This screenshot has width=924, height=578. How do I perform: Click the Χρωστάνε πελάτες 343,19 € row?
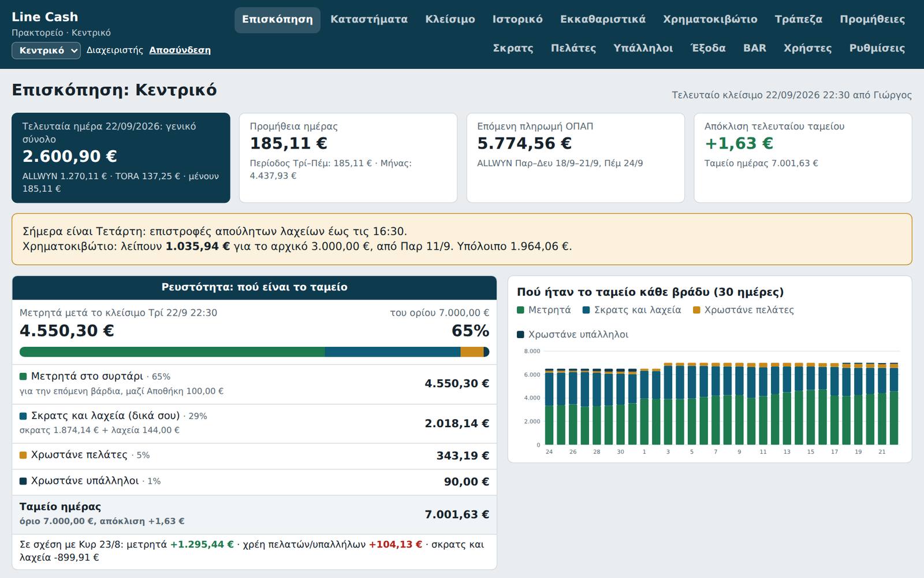254,455
